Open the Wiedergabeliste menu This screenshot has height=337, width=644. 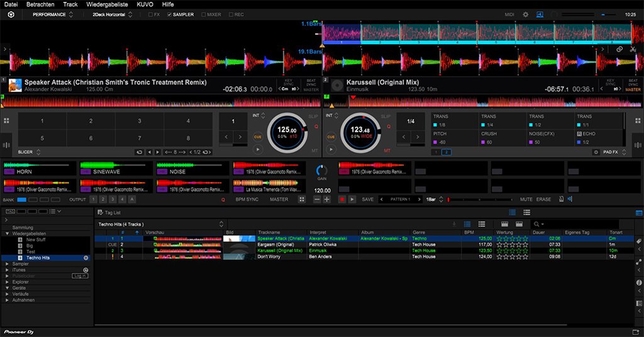click(x=107, y=4)
